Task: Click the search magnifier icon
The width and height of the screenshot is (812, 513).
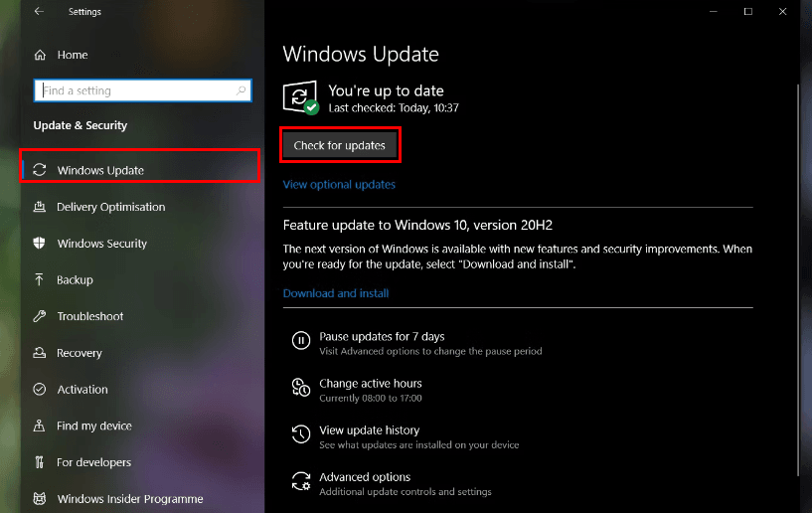Action: click(x=241, y=90)
